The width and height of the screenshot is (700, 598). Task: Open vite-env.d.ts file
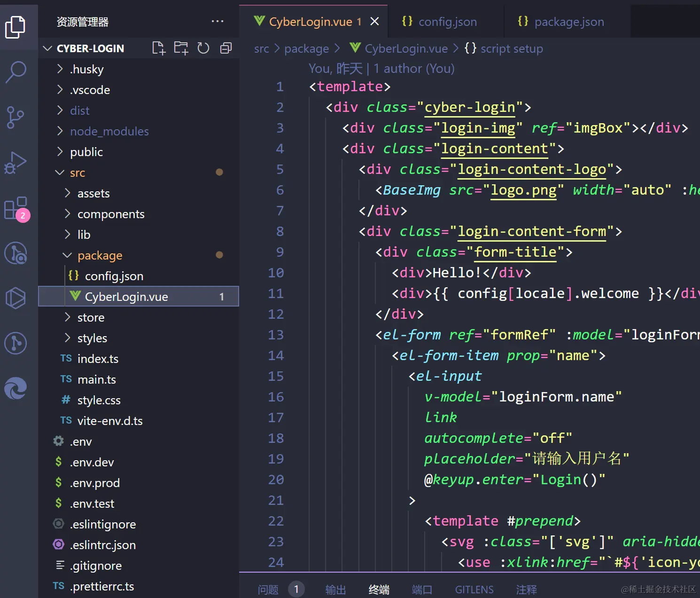139,421
